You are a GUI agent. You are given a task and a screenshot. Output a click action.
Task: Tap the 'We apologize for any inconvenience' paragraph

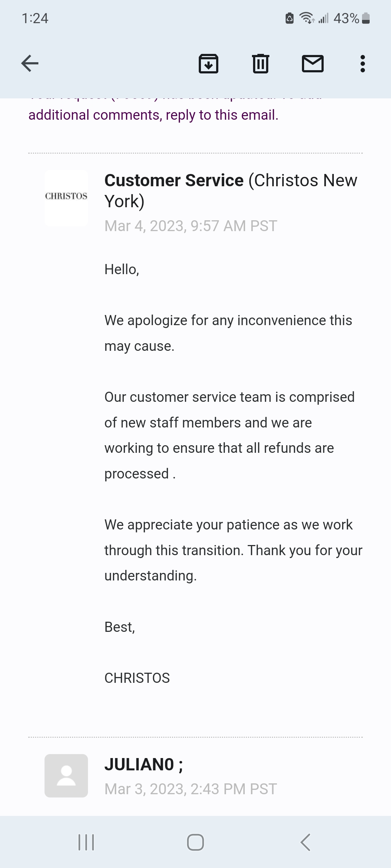pos(228,333)
